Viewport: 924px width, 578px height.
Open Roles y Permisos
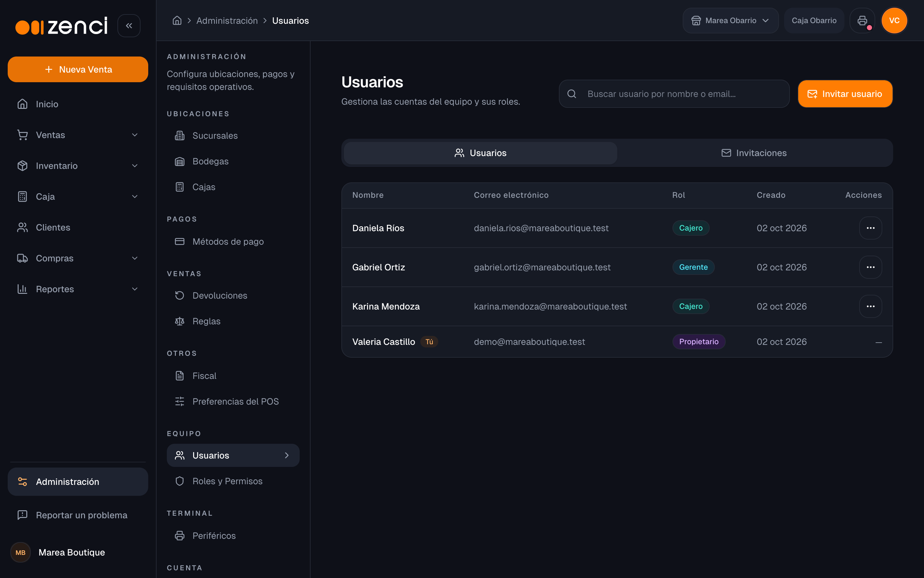233,481
